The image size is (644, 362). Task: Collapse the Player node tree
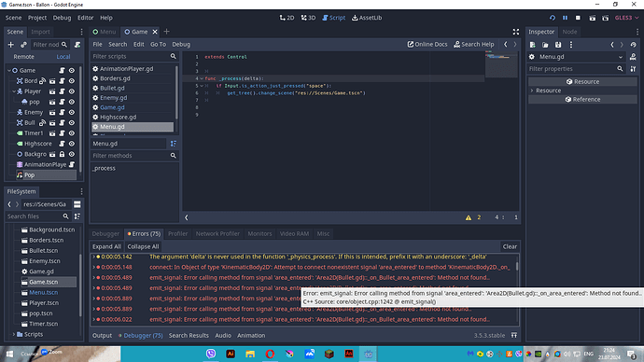pos(14,91)
